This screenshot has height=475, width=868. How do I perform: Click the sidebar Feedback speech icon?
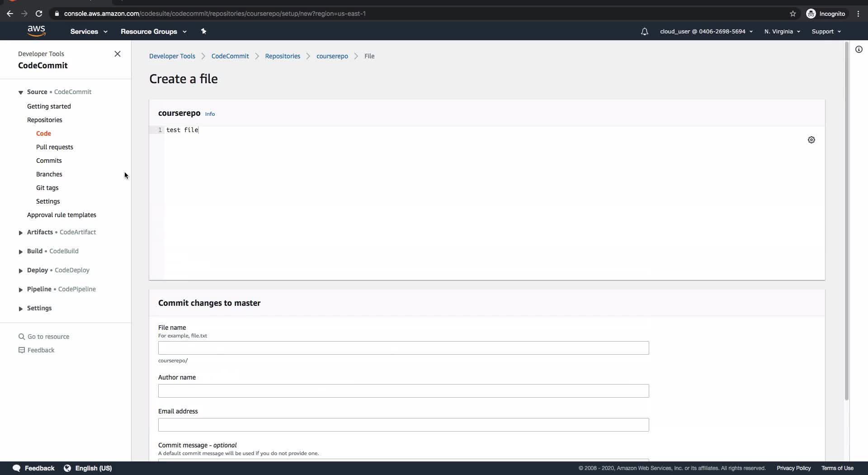point(21,350)
